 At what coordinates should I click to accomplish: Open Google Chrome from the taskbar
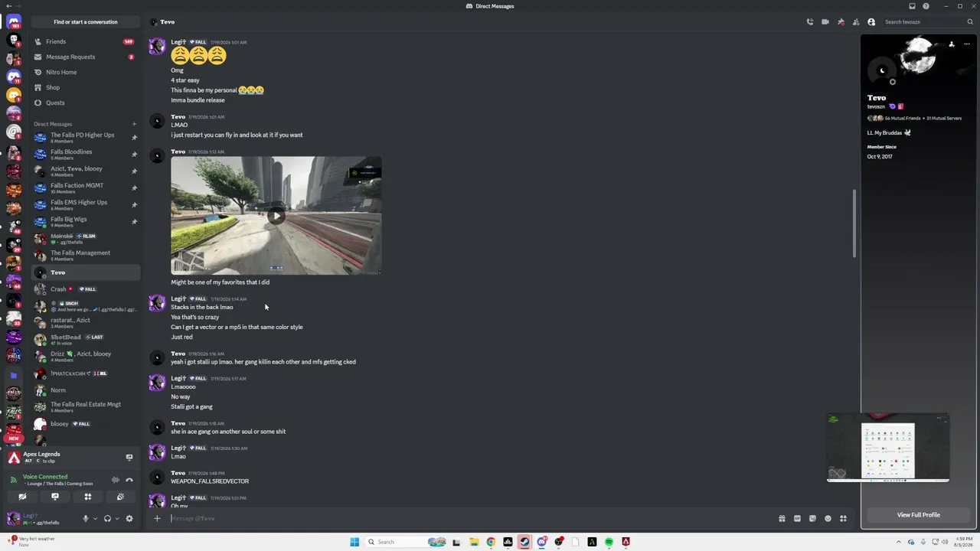pyautogui.click(x=491, y=542)
